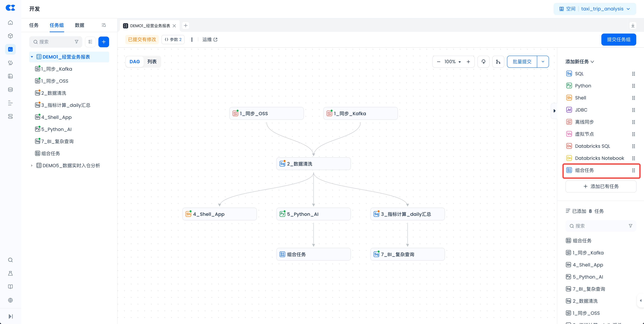The width and height of the screenshot is (644, 324).
Task: Click the blue plus add-task-group button
Action: 103,42
